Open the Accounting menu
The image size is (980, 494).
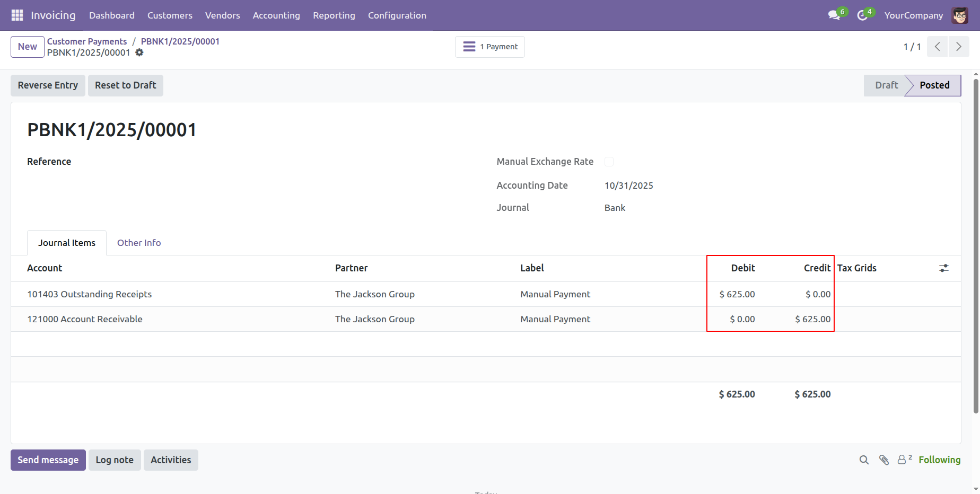tap(276, 15)
